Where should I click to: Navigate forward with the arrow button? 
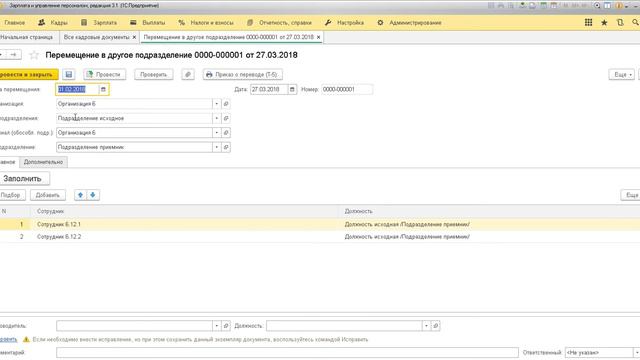click(13, 54)
